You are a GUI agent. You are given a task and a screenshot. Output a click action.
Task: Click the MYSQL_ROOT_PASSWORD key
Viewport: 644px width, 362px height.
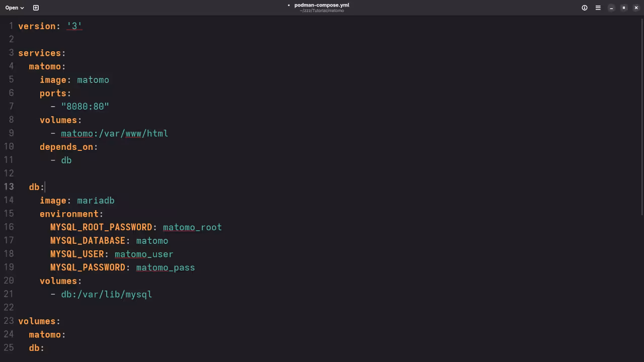pyautogui.click(x=101, y=227)
